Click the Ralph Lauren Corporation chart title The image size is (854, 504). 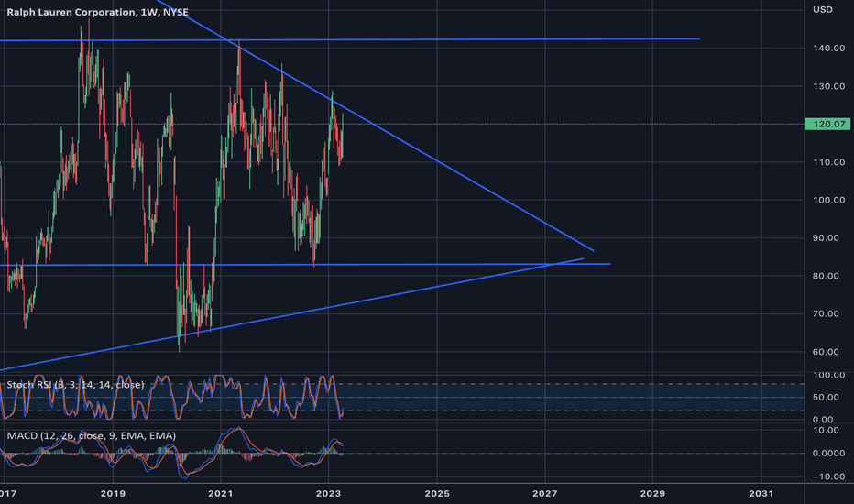pyautogui.click(x=97, y=12)
